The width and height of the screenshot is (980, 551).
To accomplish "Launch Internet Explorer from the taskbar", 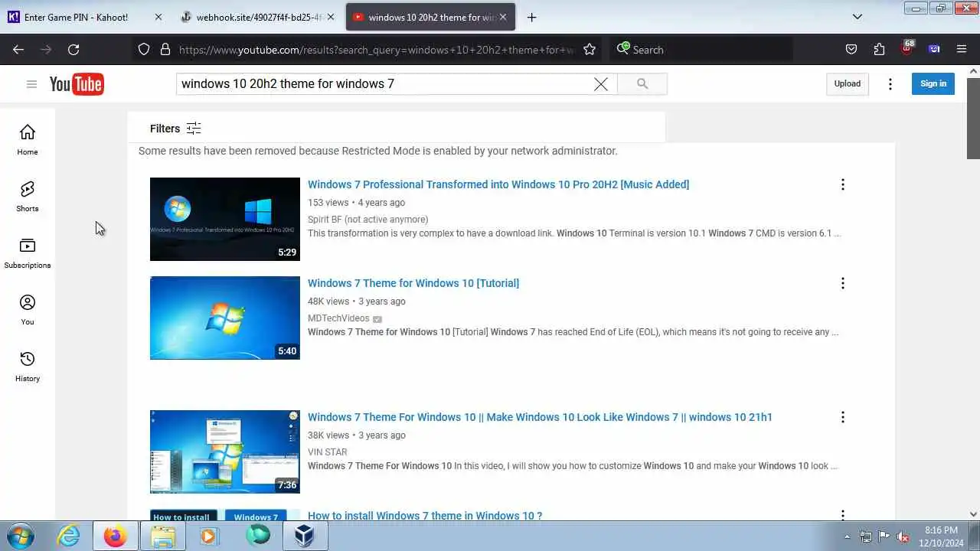I will [69, 536].
